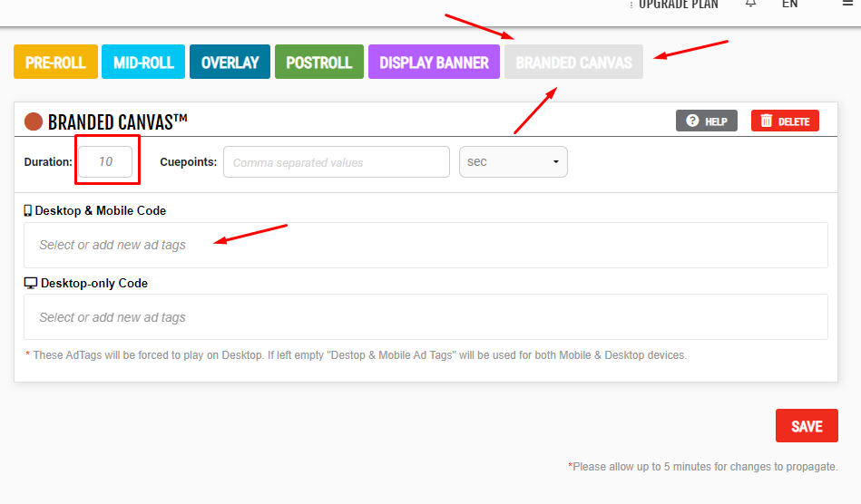Open the notifications bell

pos(750,4)
